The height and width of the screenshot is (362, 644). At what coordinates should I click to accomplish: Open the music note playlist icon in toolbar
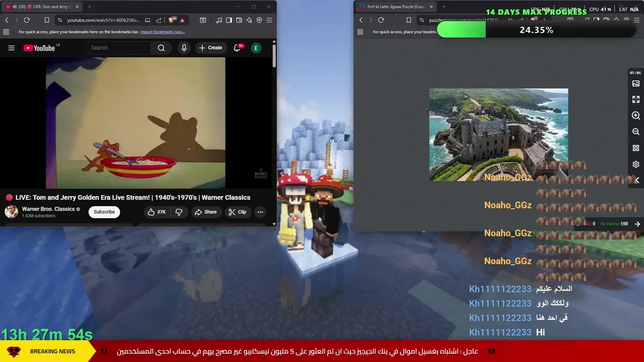pos(219,20)
